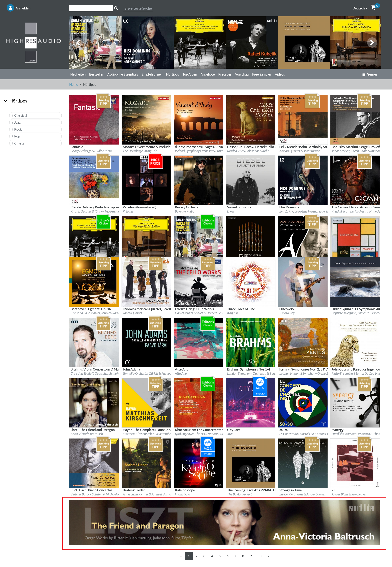Collapse the Hörtipps sidebar section
Image resolution: width=392 pixels, height=567 pixels.
pyautogui.click(x=6, y=101)
